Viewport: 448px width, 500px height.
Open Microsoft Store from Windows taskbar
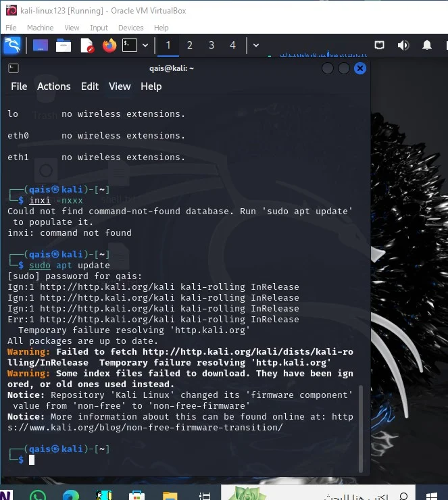tap(136, 495)
